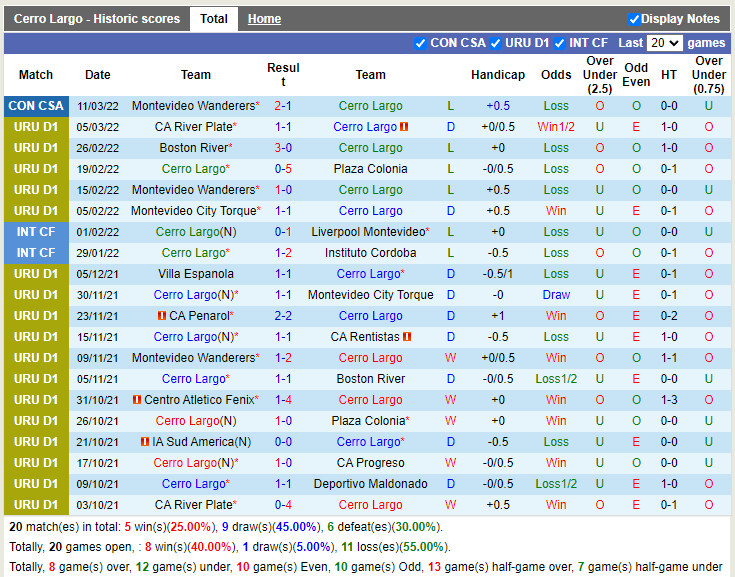Click Instituto Cordoba team name
Image resolution: width=735 pixels, height=577 pixels.
(x=370, y=253)
